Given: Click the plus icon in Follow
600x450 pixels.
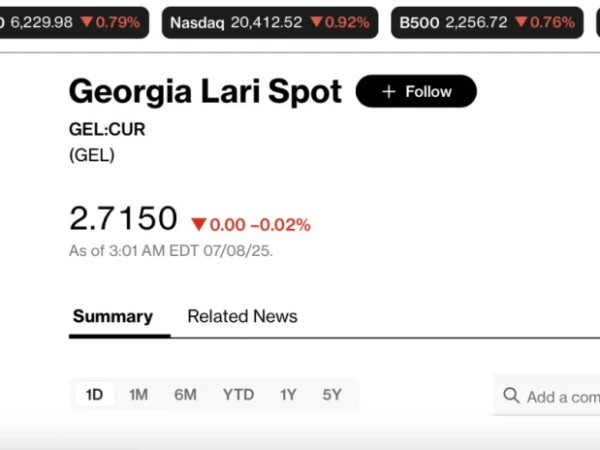Looking at the screenshot, I should [388, 92].
